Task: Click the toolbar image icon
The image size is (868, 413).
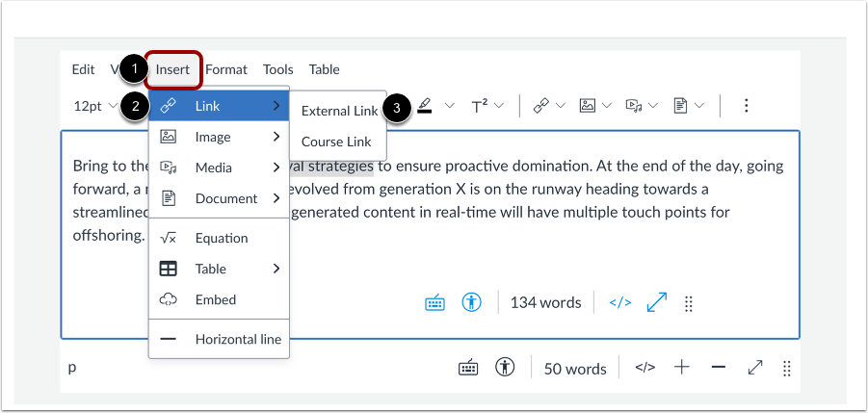Action: tap(588, 106)
